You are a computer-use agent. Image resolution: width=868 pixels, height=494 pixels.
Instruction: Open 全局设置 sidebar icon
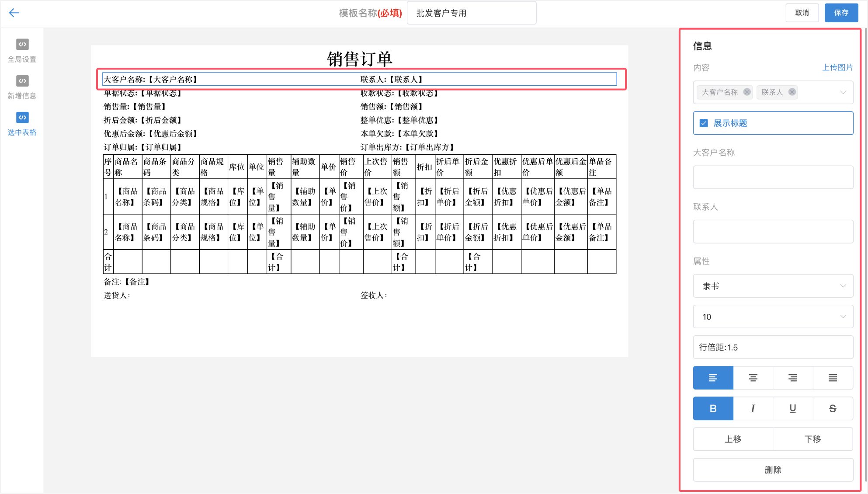point(22,45)
